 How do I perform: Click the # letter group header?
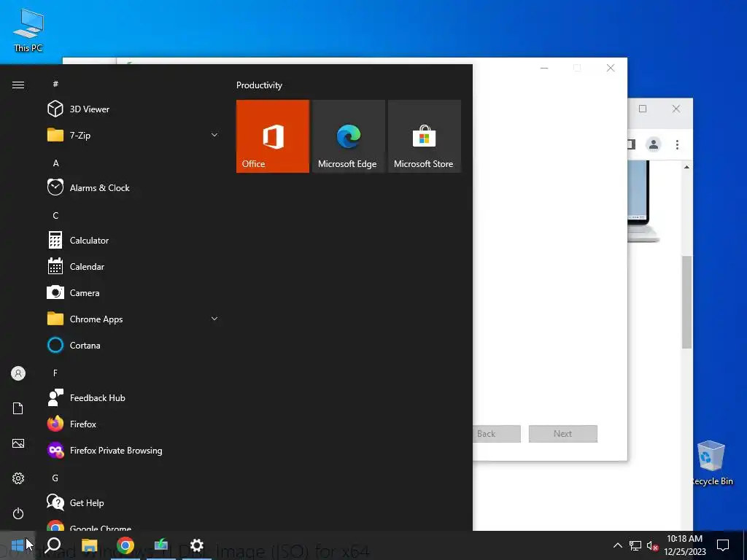pyautogui.click(x=55, y=84)
